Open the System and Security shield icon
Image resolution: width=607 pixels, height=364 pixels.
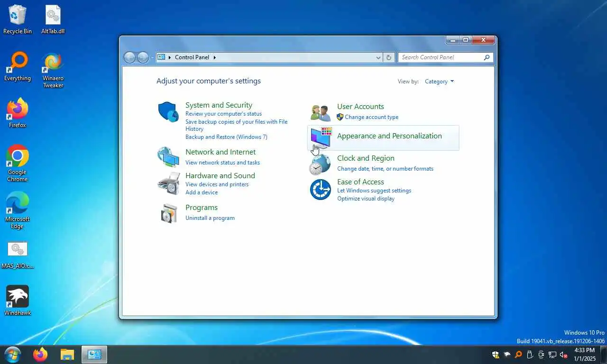168,112
